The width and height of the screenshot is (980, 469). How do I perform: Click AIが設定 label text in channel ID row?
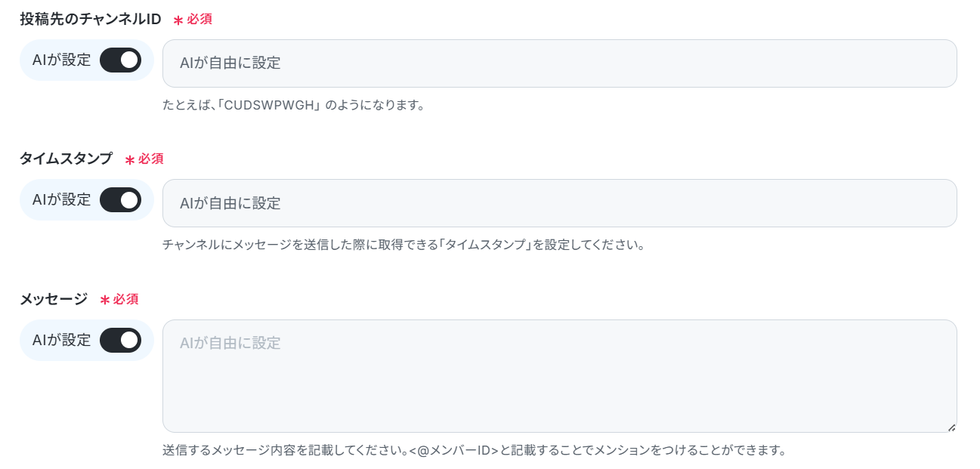[62, 60]
